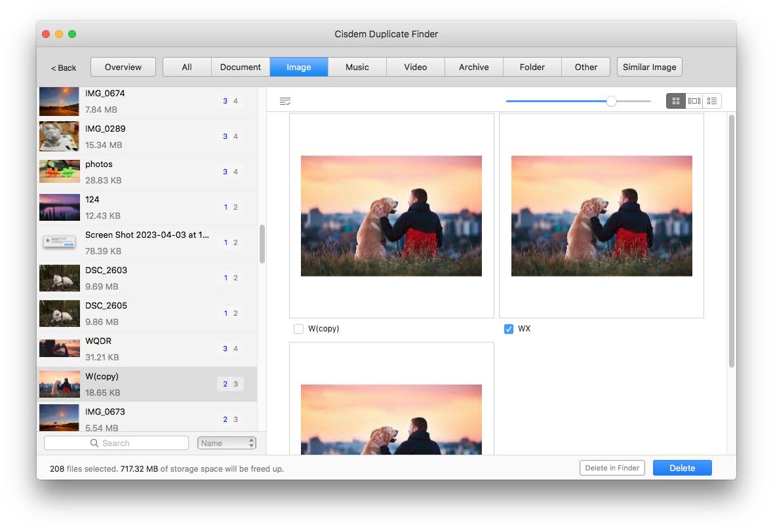Select the Similar Image category
This screenshot has width=773, height=532.
click(649, 67)
